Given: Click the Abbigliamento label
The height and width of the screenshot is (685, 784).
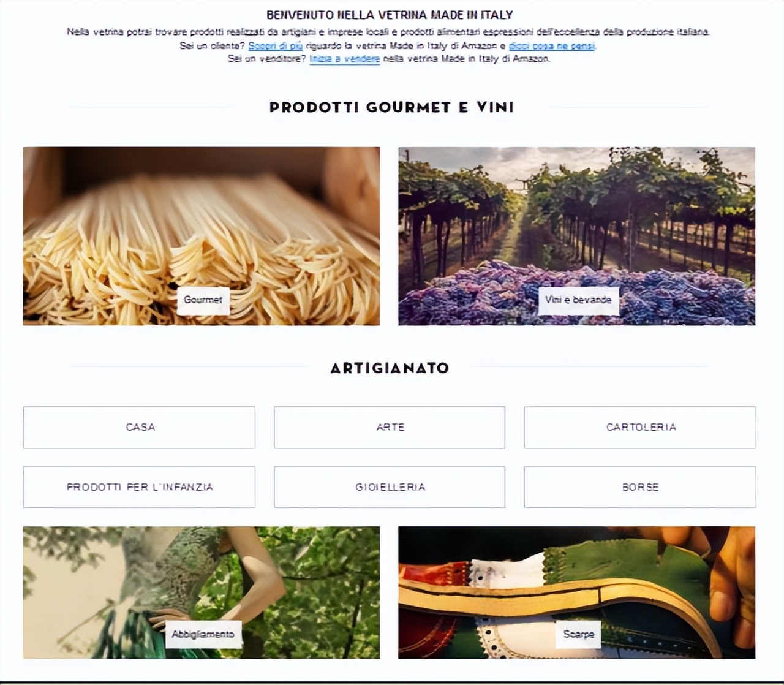Looking at the screenshot, I should click(203, 634).
